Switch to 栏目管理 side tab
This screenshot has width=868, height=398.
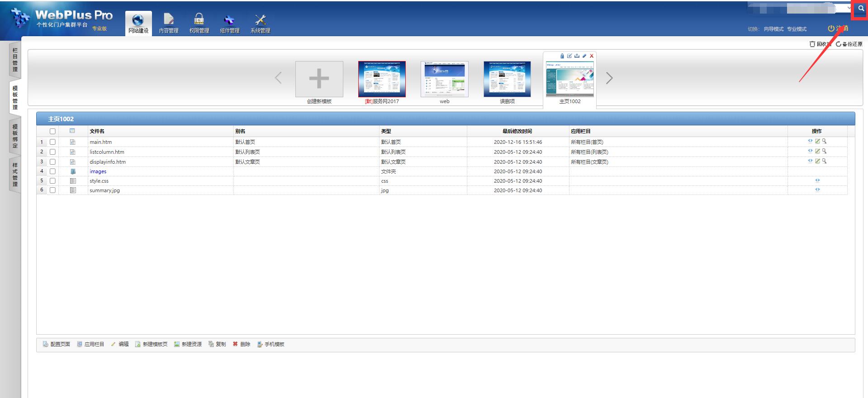pyautogui.click(x=15, y=60)
